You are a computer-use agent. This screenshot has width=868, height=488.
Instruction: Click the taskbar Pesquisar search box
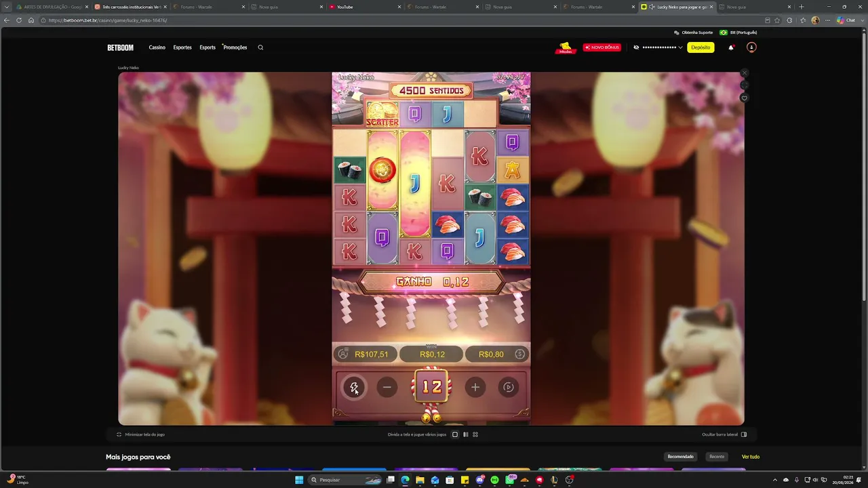coord(345,480)
